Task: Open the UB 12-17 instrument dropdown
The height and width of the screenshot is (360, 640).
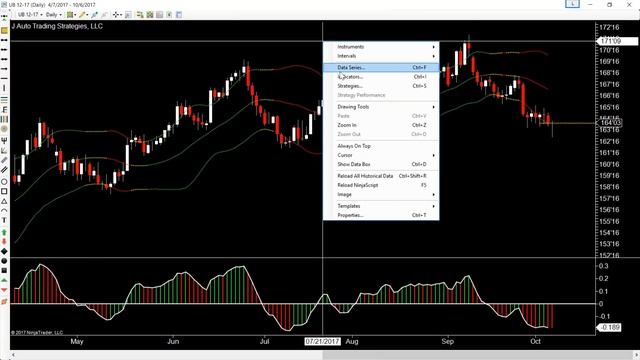Action: 29,15
